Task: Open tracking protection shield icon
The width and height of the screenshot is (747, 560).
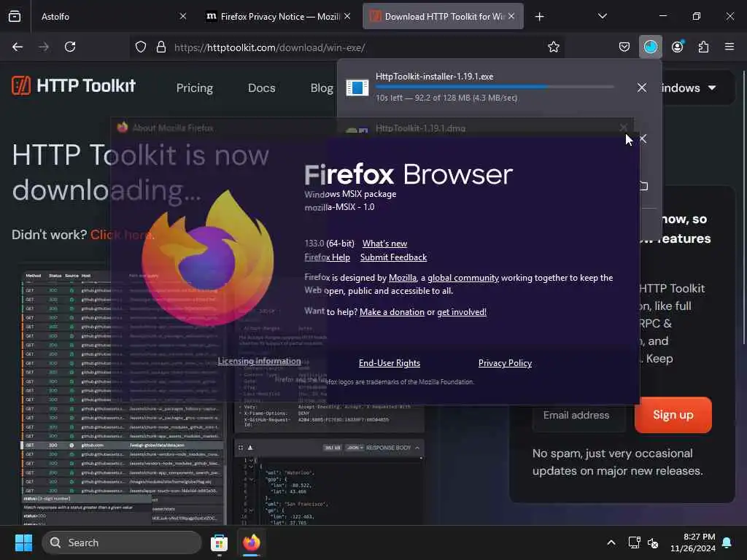Action: tap(141, 47)
